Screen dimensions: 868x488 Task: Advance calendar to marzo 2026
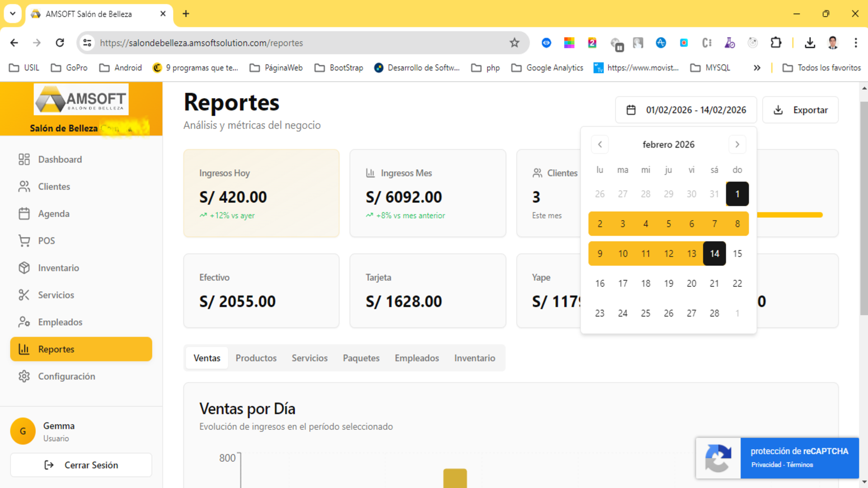(x=737, y=144)
